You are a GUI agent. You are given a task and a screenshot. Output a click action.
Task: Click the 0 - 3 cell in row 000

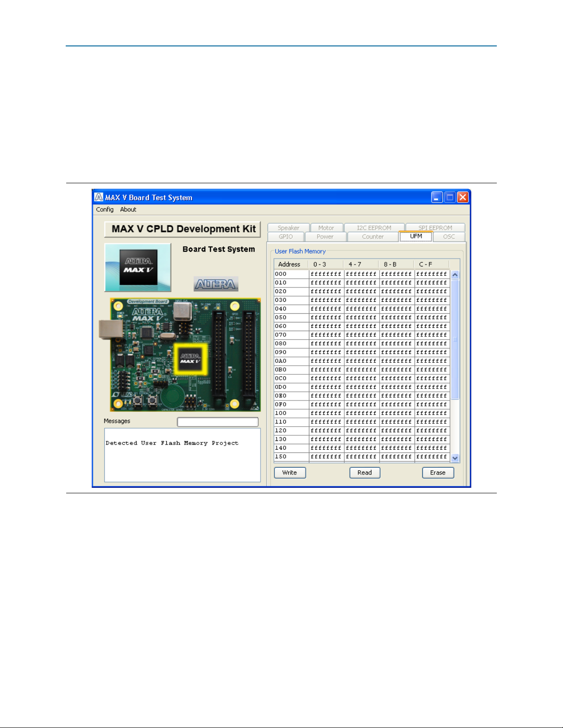tap(326, 274)
